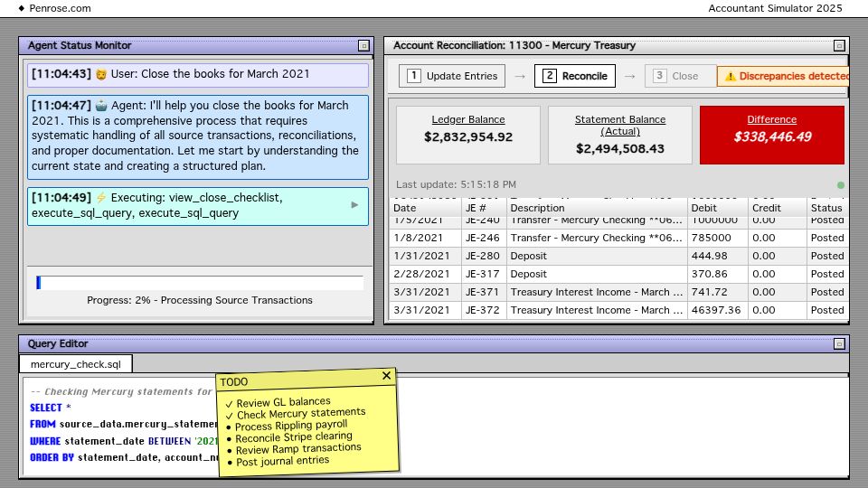Viewport: 868px width, 488px height.
Task: Click the 46397.36 debit amount
Action: 716,310
